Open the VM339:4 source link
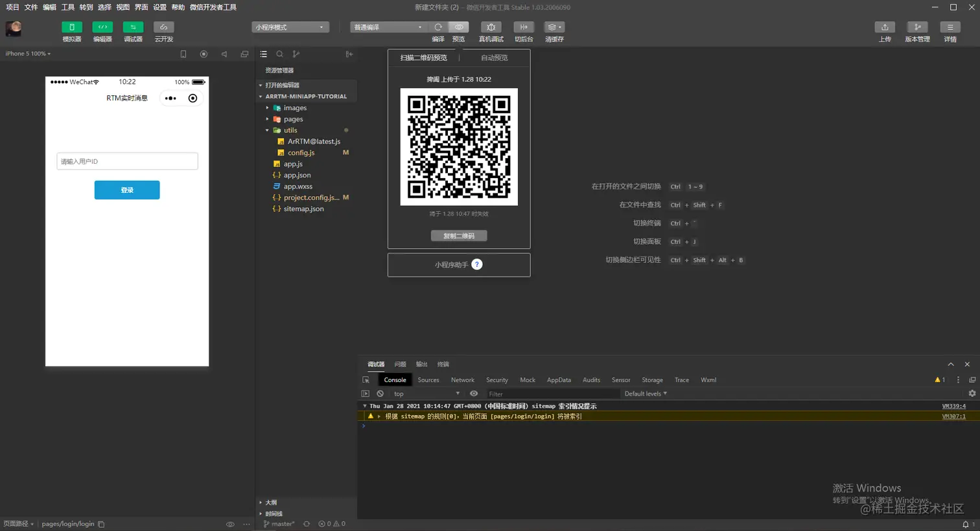This screenshot has width=980, height=531. click(x=953, y=406)
